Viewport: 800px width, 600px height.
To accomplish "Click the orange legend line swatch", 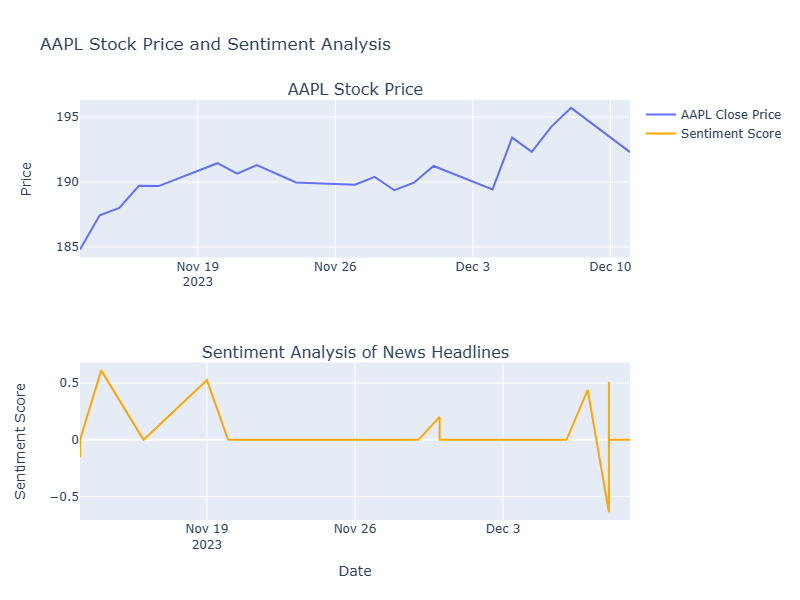I will tap(661, 134).
